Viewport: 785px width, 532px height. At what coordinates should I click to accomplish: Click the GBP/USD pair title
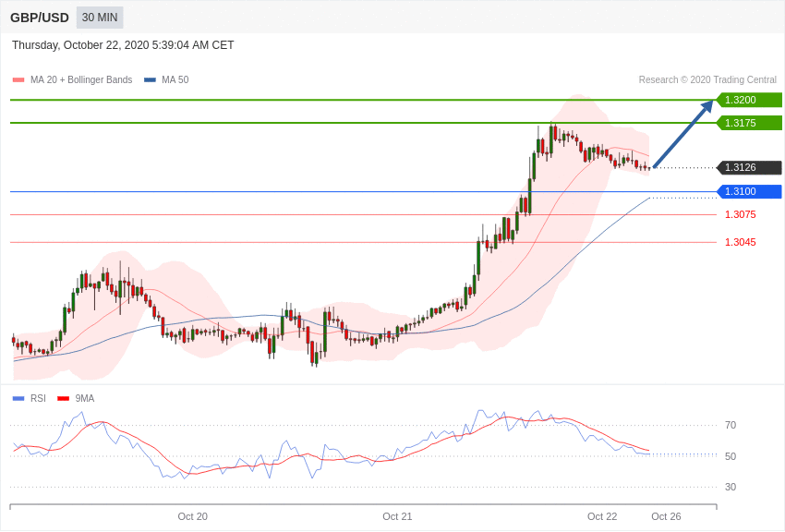point(40,18)
